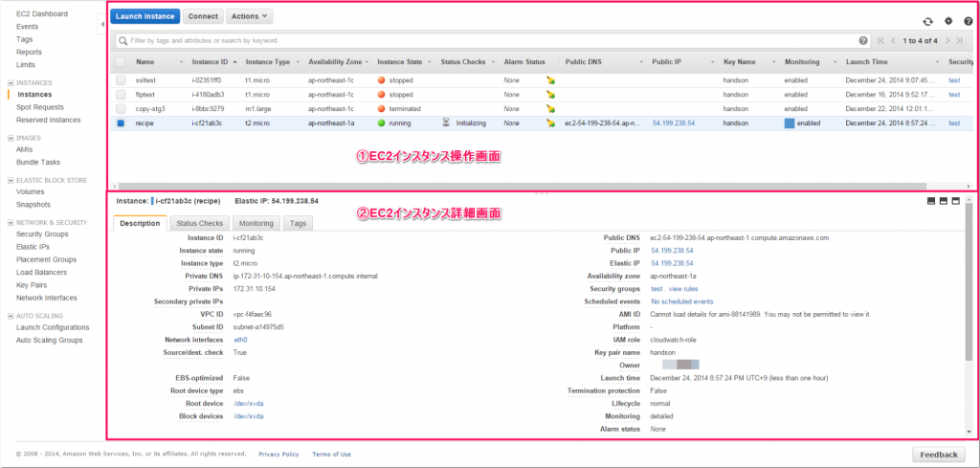Collapse the left navigation sidebar arrow

101,24
